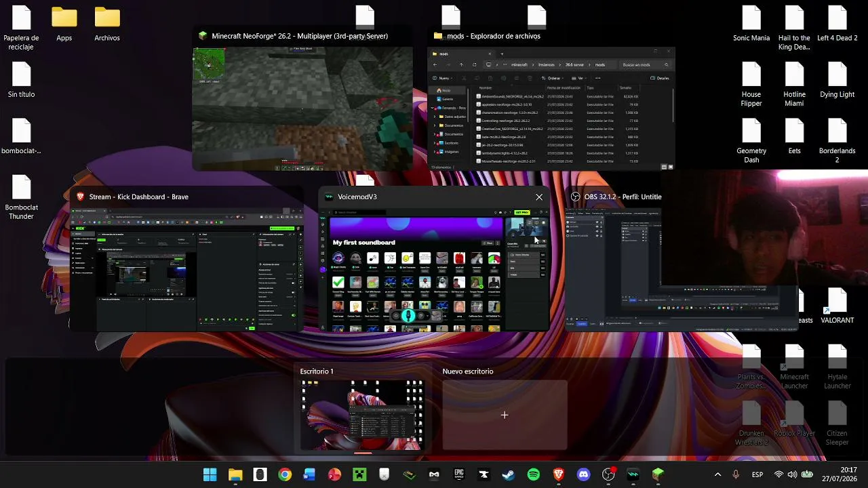
Task: Open Steam from the taskbar
Action: coord(509,474)
